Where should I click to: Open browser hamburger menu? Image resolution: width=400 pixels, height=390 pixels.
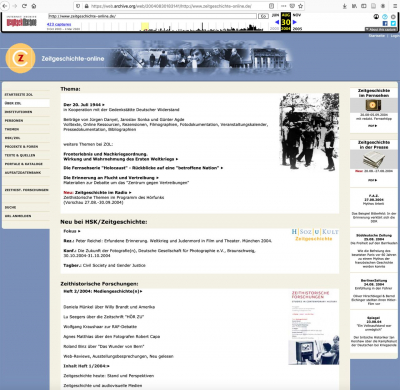pyautogui.click(x=395, y=6)
